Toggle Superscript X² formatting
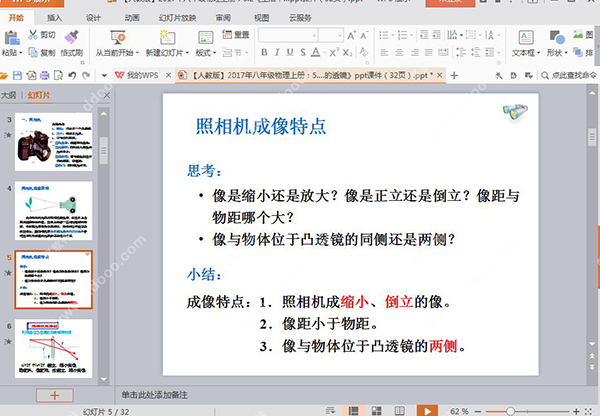Viewport: 600px width, 416px height. click(334, 52)
